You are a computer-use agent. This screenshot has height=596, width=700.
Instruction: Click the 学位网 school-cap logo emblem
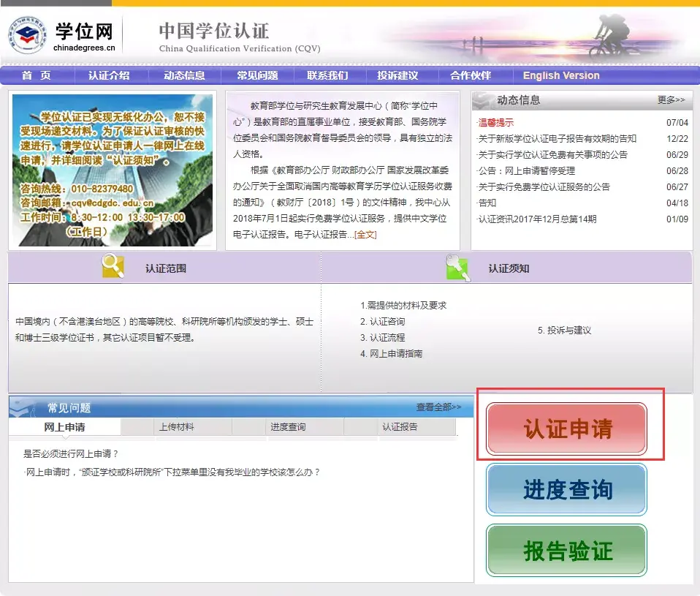27,34
